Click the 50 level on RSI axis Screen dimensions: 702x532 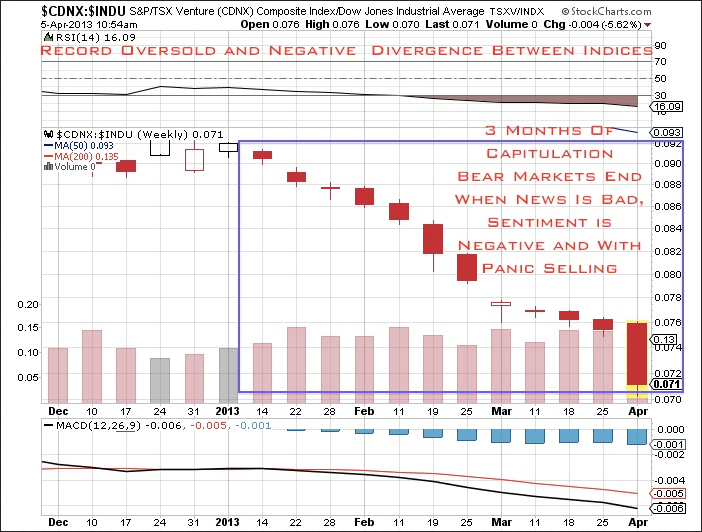(x=660, y=78)
